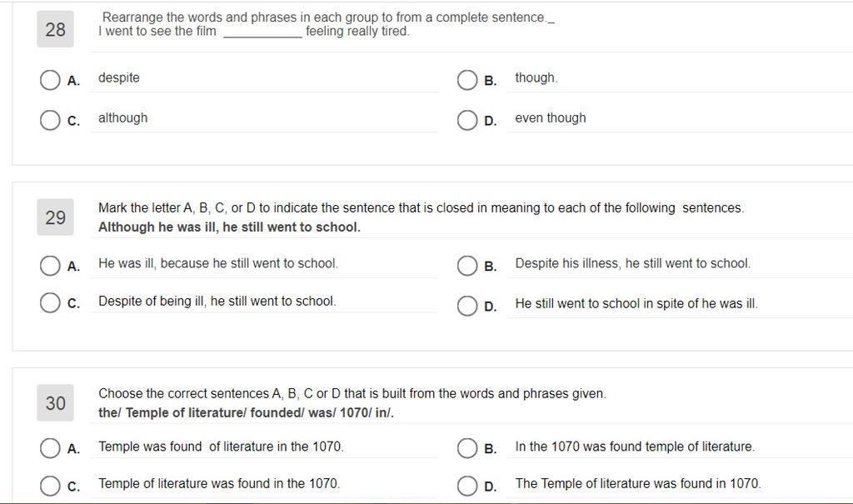Click the question number 28 badge
853x504 pixels.
pos(56,29)
